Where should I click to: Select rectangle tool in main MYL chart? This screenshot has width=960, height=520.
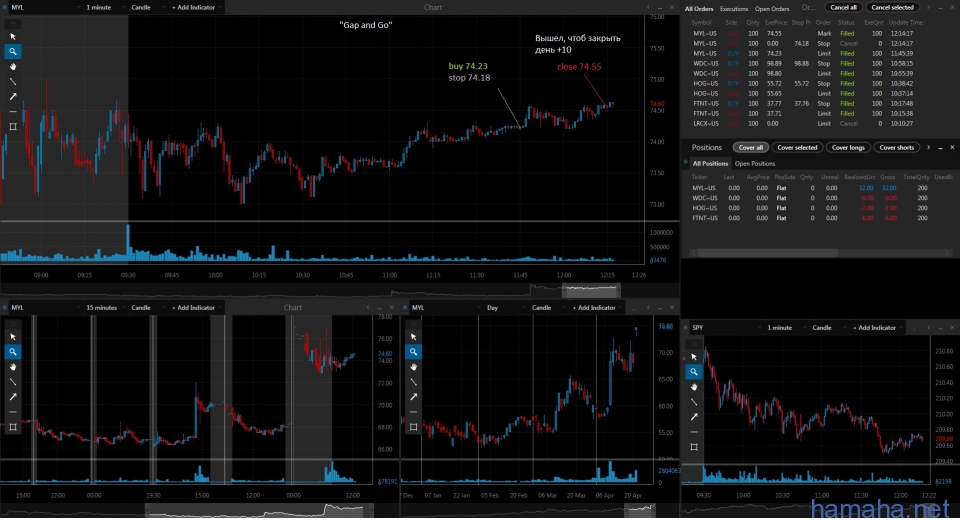click(13, 127)
